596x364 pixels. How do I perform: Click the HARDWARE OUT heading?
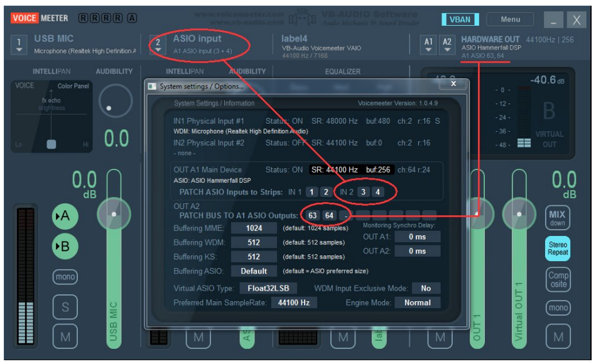(490, 40)
